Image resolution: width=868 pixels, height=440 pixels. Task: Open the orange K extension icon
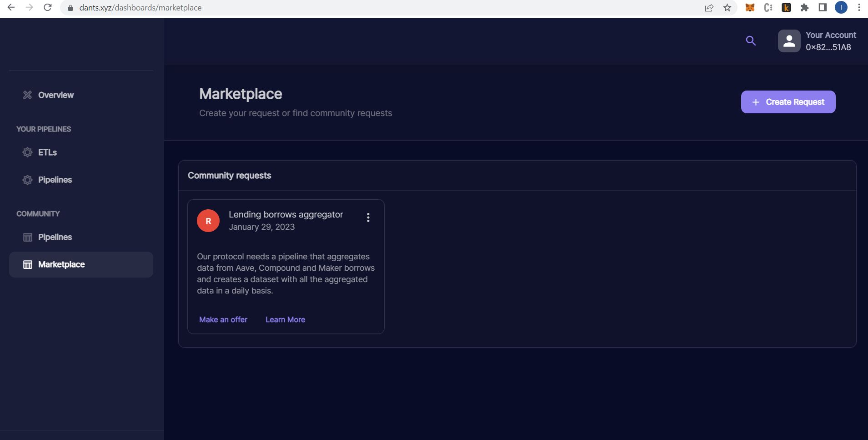[x=786, y=8]
